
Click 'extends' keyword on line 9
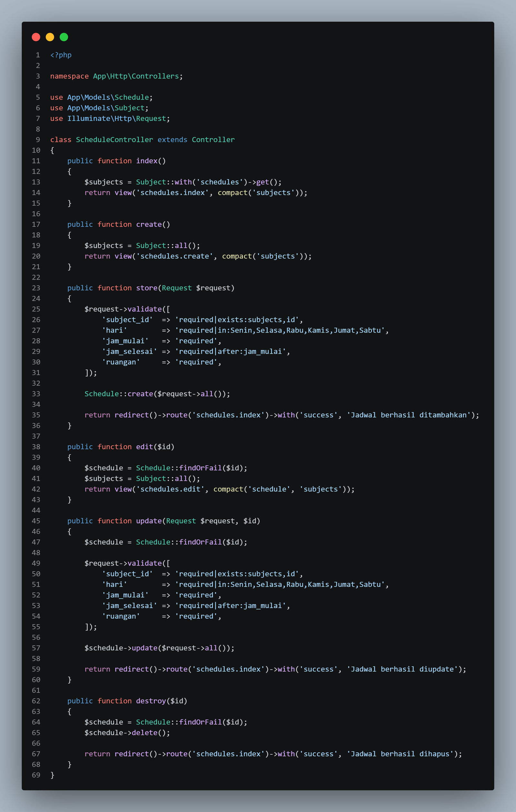[x=173, y=140]
